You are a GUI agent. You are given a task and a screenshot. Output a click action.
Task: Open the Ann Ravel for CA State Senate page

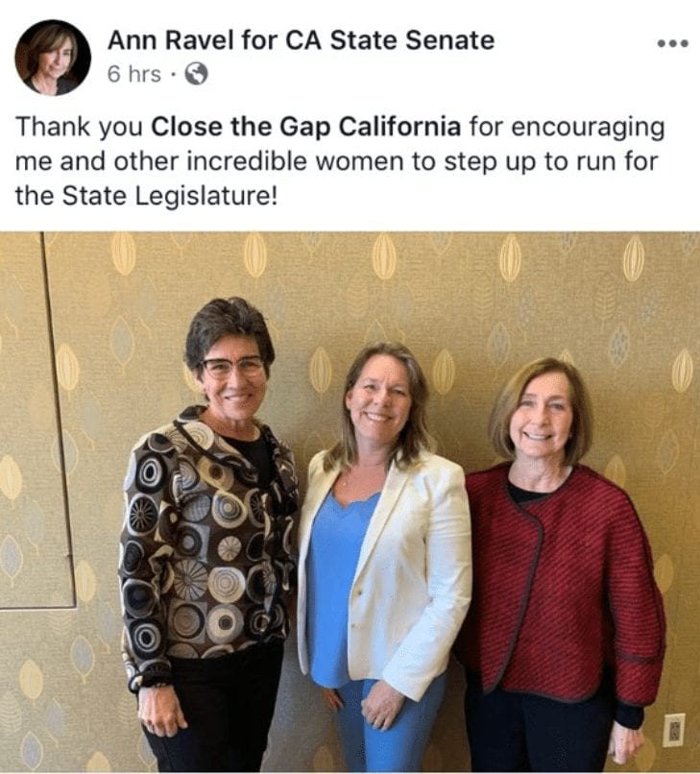point(301,40)
